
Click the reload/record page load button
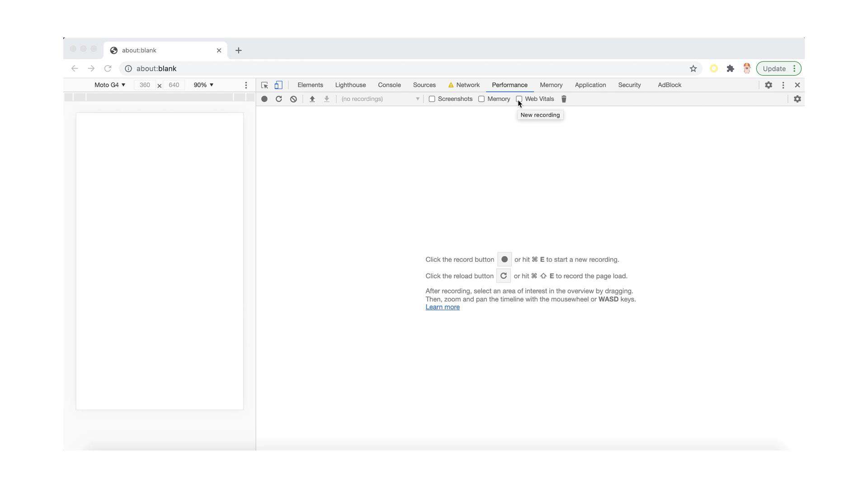279,99
